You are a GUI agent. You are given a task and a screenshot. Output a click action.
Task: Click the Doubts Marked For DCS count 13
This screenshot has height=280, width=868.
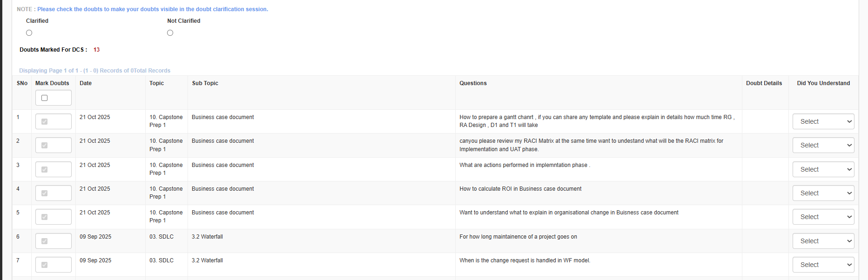pyautogui.click(x=96, y=50)
